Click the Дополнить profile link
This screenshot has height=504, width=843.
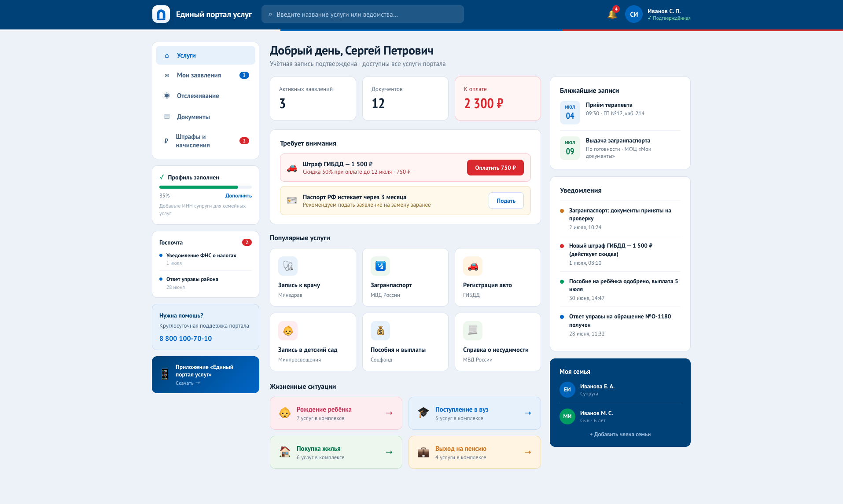239,196
